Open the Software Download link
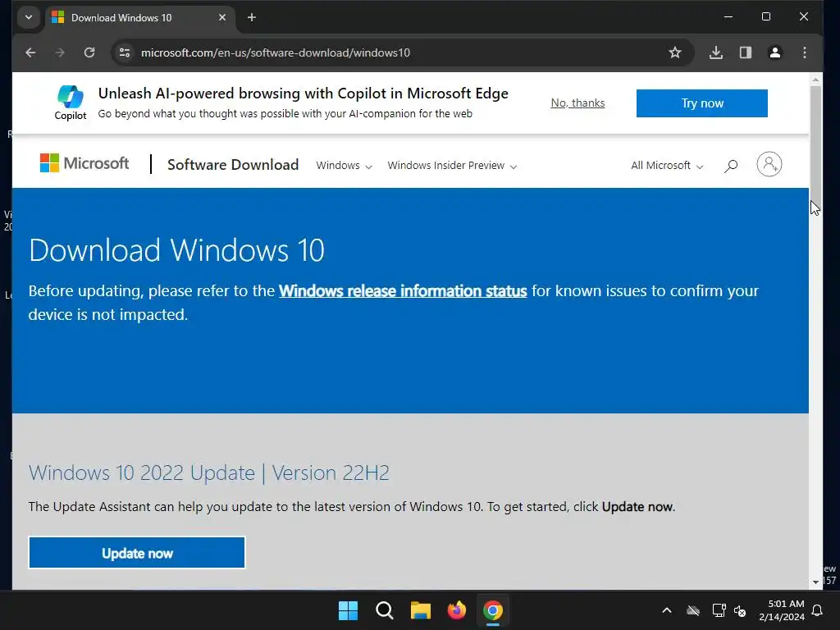Viewport: 840px width, 630px height. pyautogui.click(x=233, y=164)
